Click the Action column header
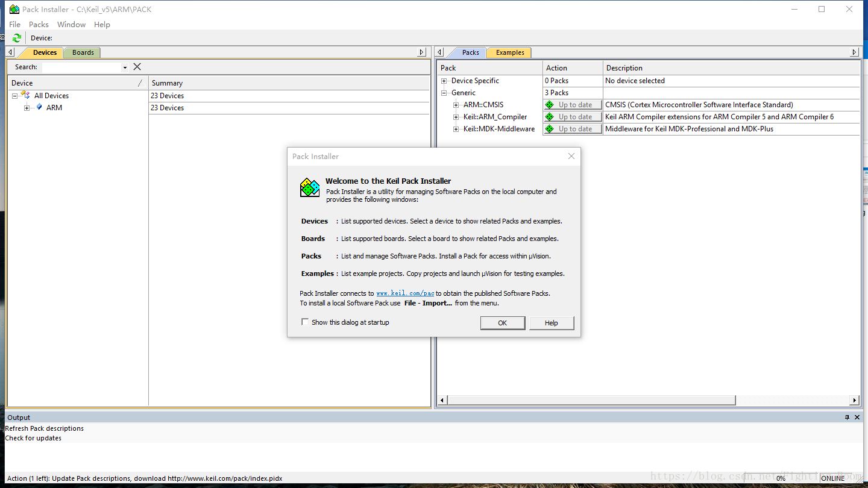The width and height of the screenshot is (868, 488). [x=573, y=68]
